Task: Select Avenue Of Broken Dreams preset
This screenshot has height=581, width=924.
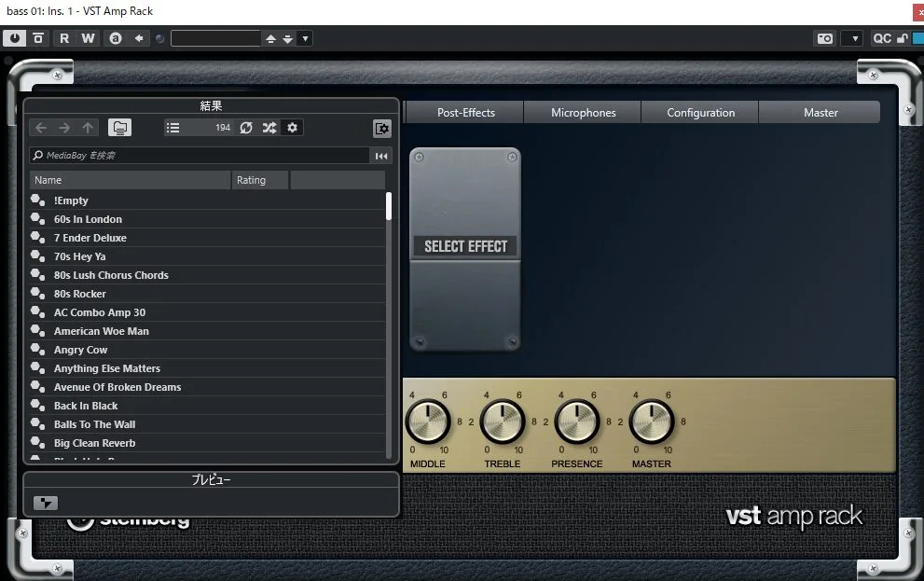Action: pos(207,387)
